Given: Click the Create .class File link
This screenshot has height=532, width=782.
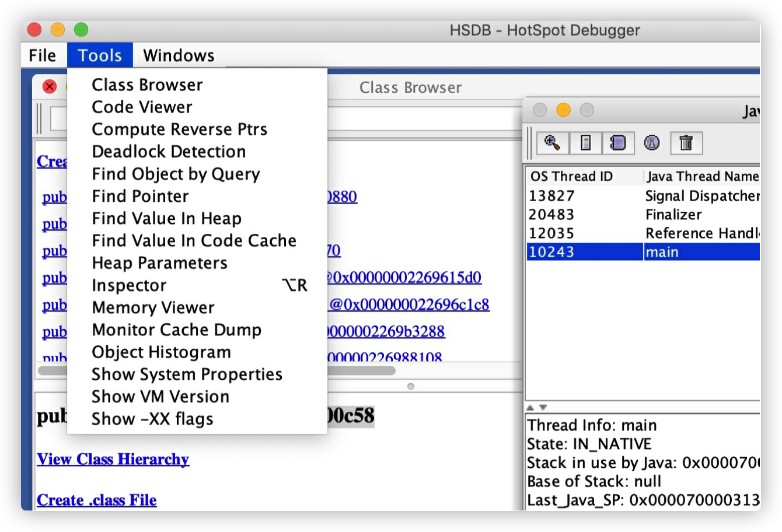Looking at the screenshot, I should (97, 501).
